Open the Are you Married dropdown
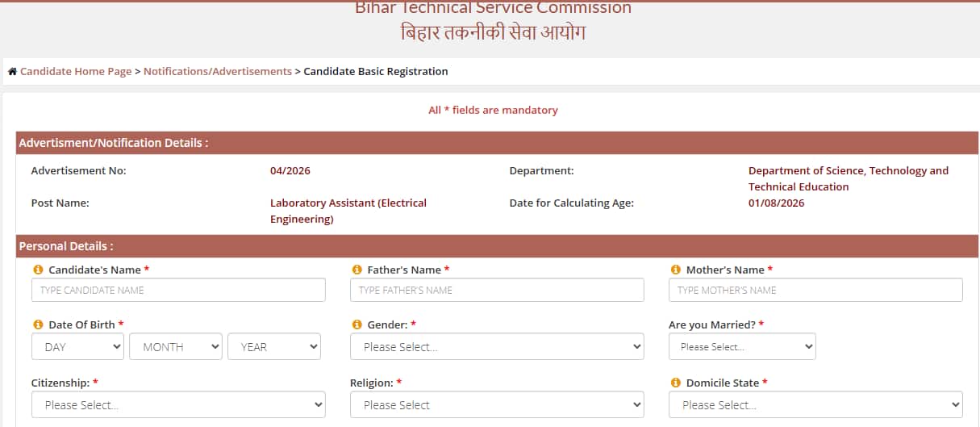 coord(742,347)
